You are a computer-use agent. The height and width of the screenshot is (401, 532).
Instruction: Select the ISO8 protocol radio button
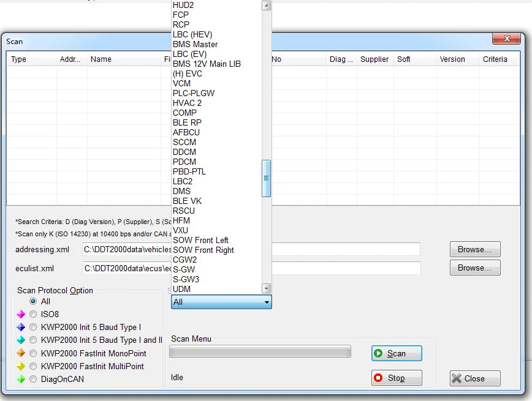(x=33, y=314)
